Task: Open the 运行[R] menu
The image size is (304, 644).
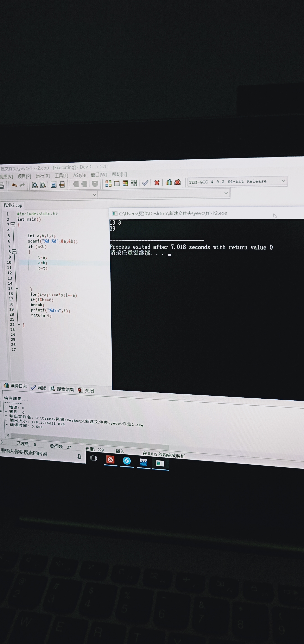Action: click(x=42, y=176)
